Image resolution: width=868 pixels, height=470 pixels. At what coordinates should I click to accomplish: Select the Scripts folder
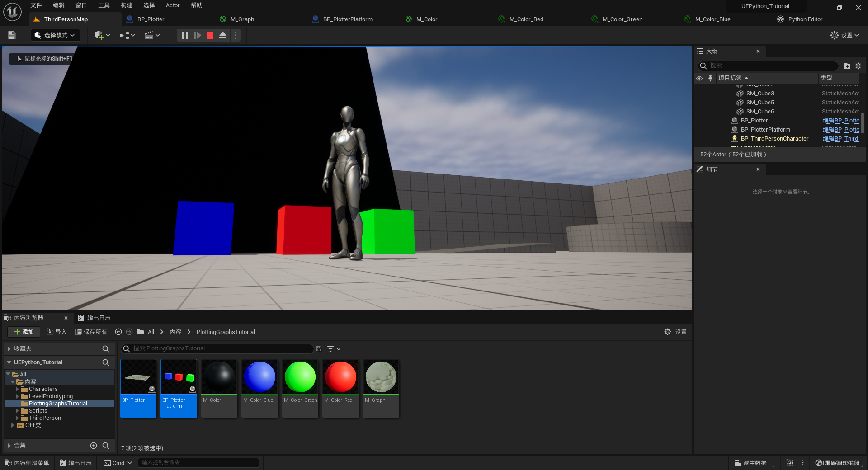38,411
